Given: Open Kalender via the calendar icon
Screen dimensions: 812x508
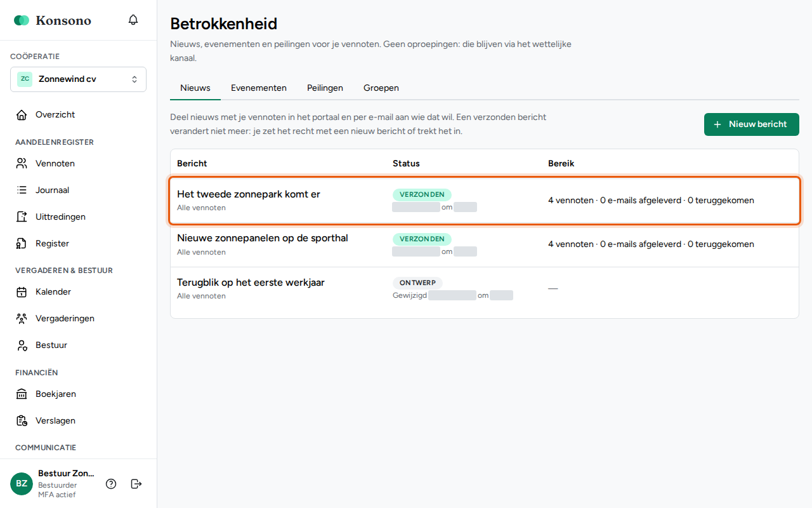Looking at the screenshot, I should 22,292.
